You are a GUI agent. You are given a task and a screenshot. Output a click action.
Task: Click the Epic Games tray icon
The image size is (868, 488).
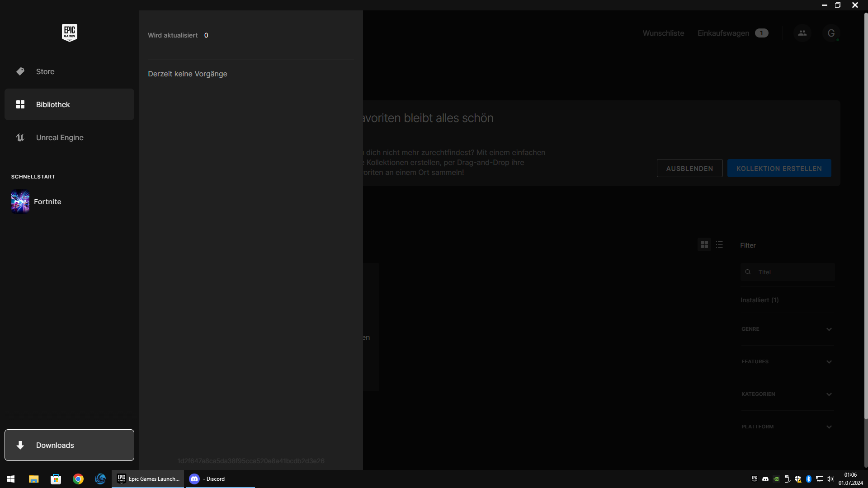[755, 479]
